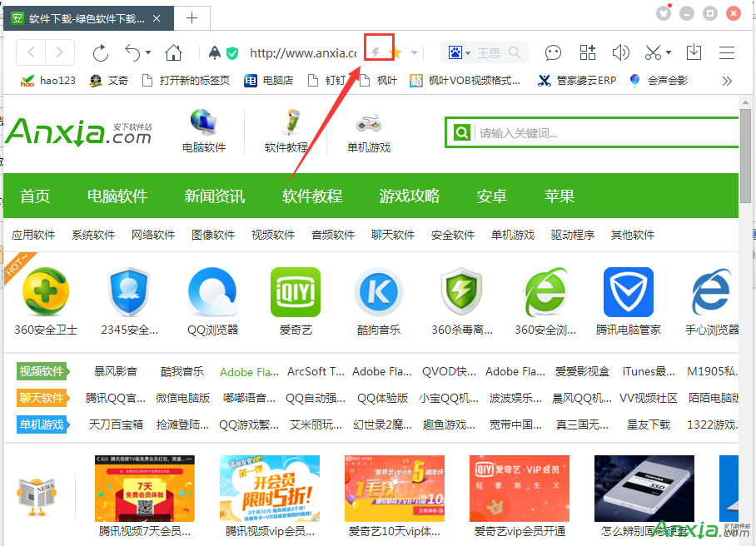Open QQ浏览器 app icon
The width and height of the screenshot is (756, 546).
point(212,292)
